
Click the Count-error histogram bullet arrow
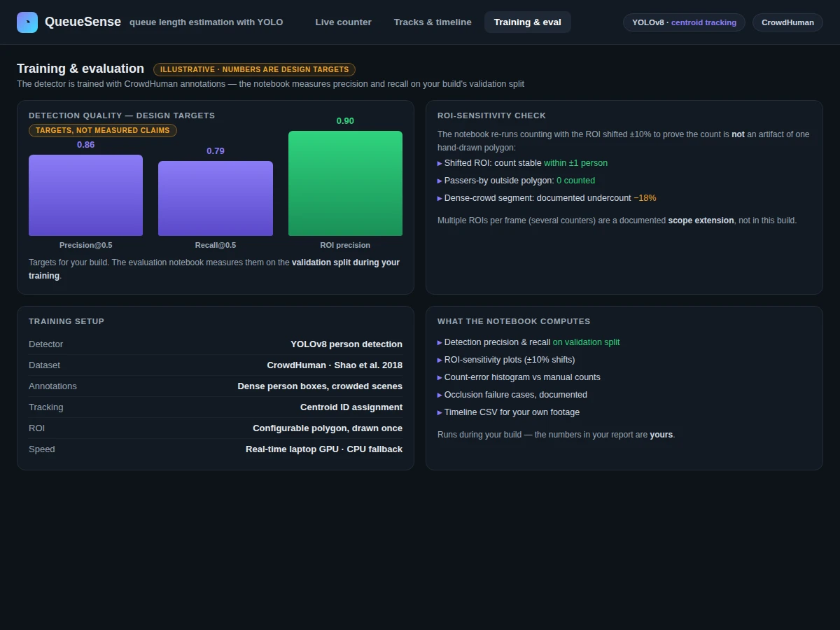(440, 377)
